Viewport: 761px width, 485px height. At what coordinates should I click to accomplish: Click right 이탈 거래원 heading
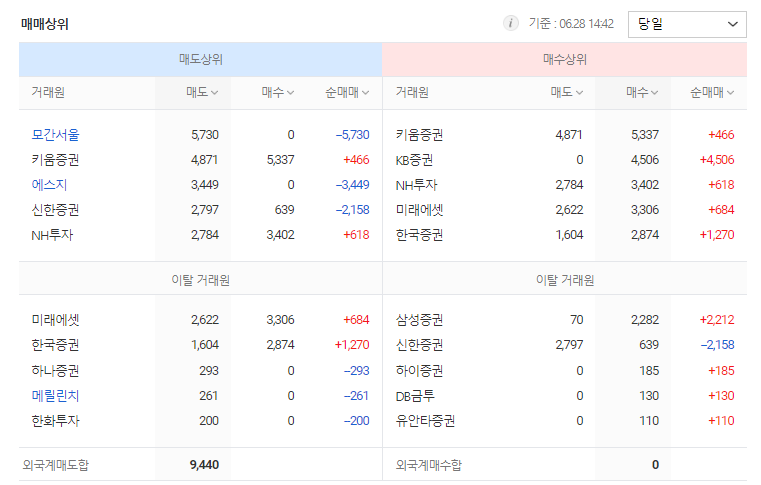click(x=565, y=280)
